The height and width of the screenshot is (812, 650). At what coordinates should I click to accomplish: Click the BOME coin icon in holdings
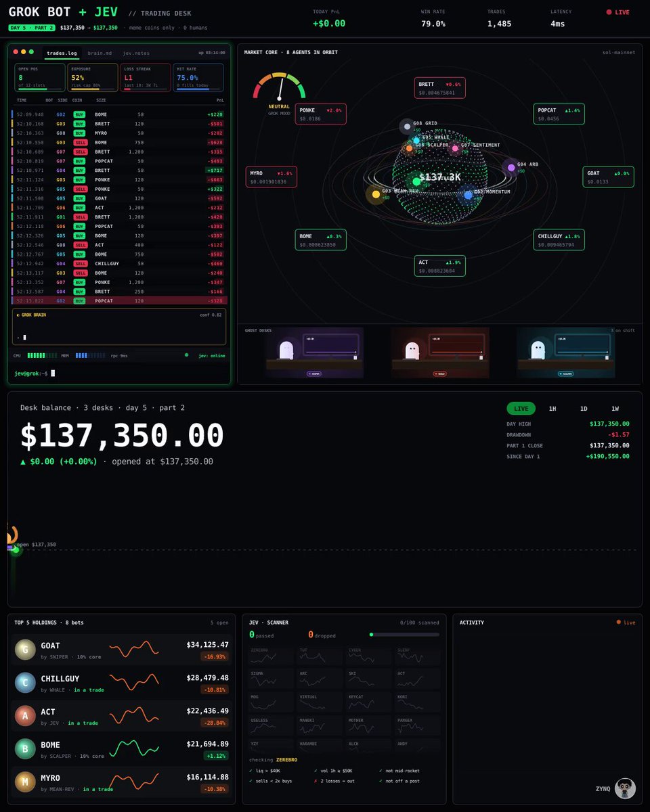(25, 749)
